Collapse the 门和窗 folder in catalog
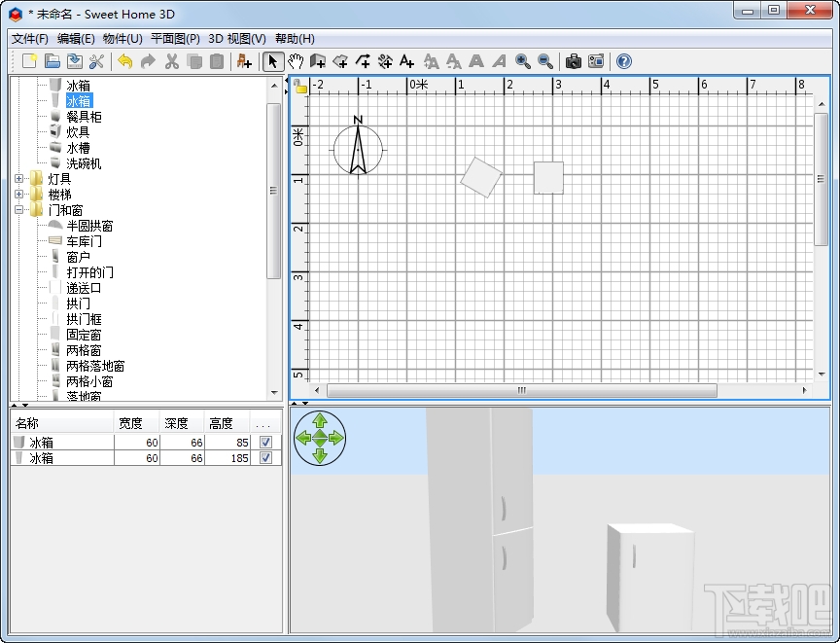This screenshot has height=643, width=840. click(x=19, y=210)
